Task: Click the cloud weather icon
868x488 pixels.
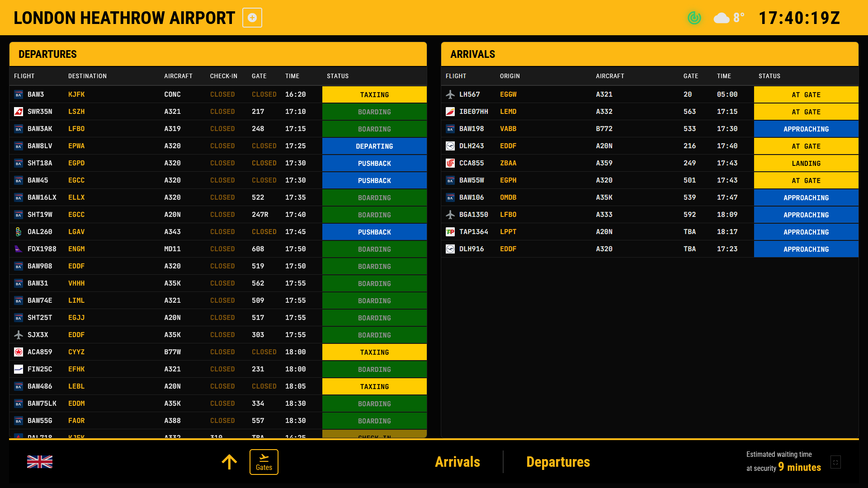Action: point(721,18)
